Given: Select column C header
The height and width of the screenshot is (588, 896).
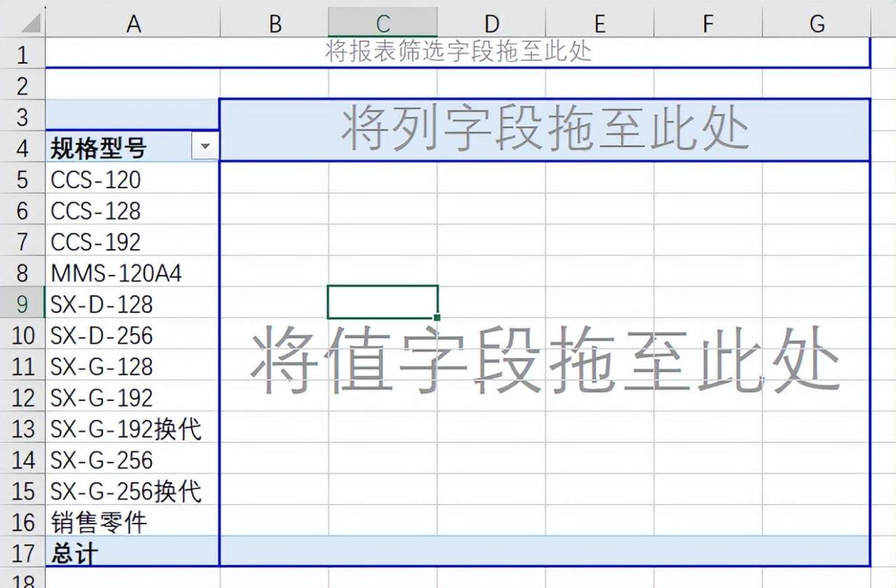Looking at the screenshot, I should tap(383, 23).
